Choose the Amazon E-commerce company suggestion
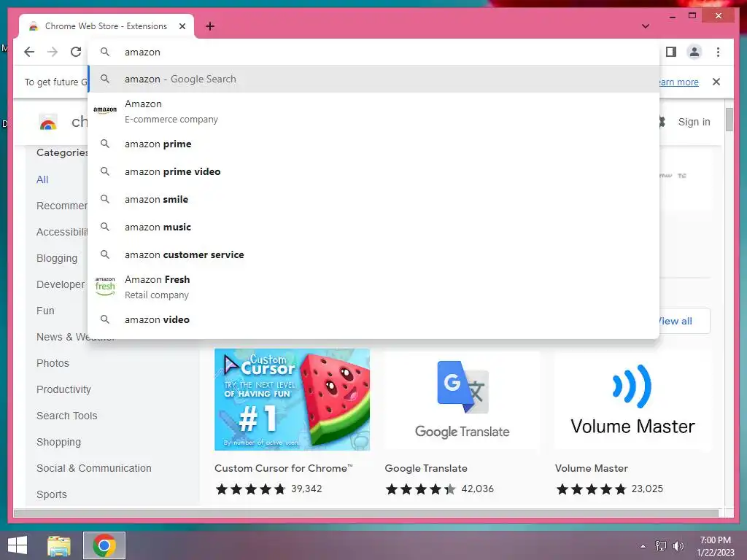 coord(373,112)
